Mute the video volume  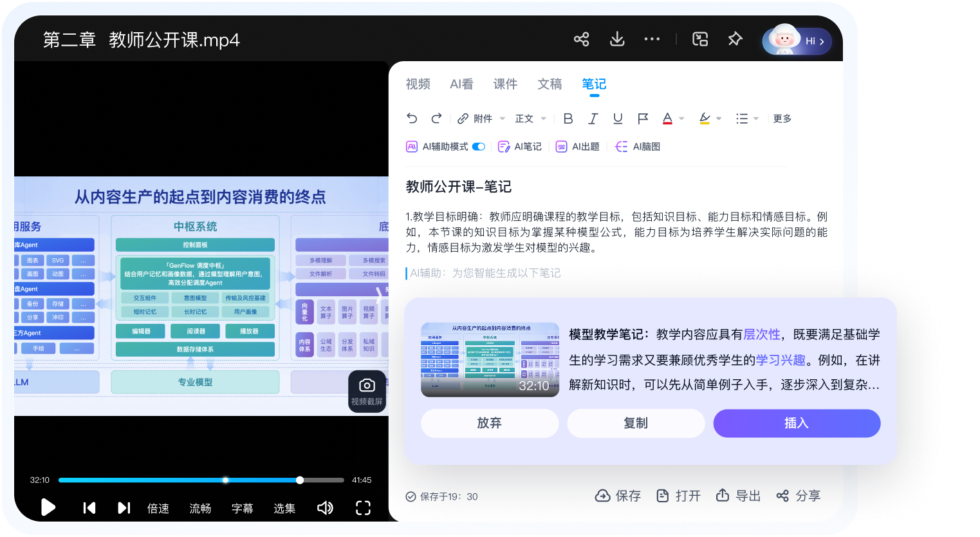tap(325, 508)
